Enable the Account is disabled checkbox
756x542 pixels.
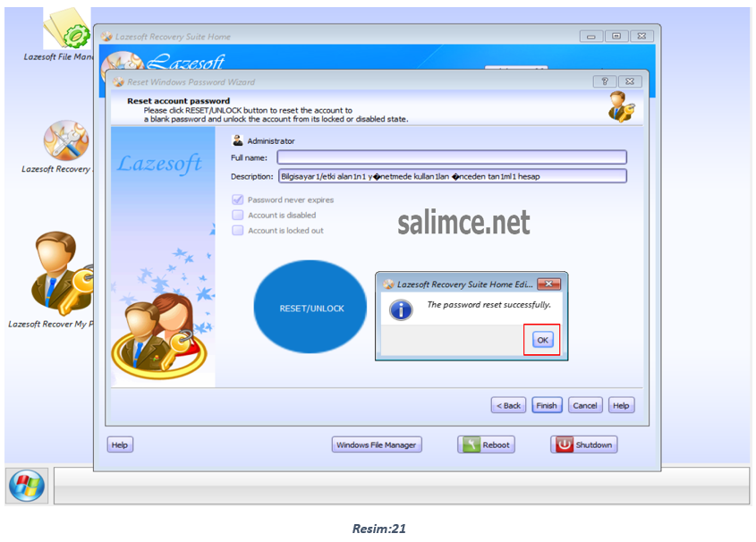[238, 216]
